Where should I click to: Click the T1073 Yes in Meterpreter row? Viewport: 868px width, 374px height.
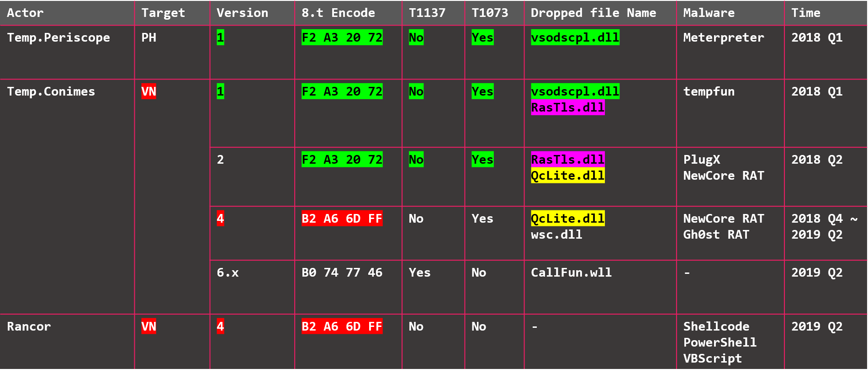click(x=482, y=37)
